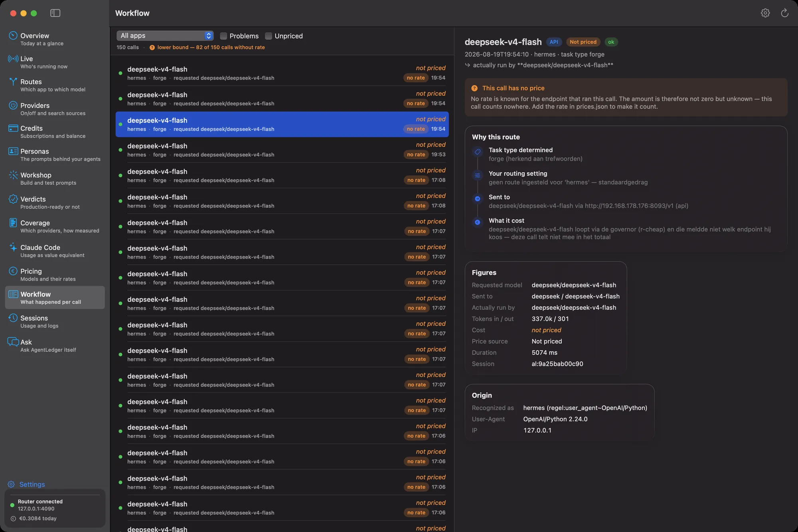The width and height of the screenshot is (798, 532).
Task: Click the Duration value 5074 ms
Action: pos(544,353)
